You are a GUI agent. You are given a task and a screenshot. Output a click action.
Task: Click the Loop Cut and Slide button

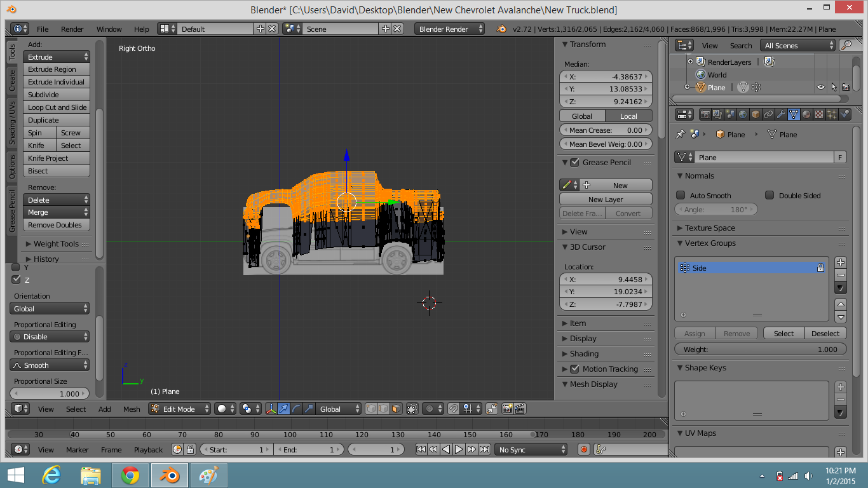click(57, 107)
